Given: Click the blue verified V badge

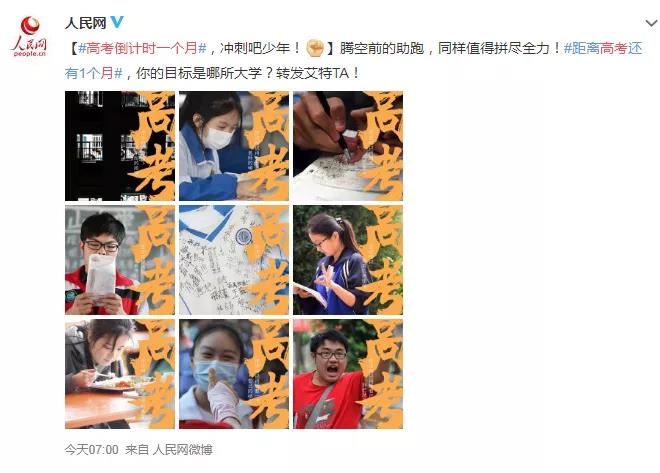Looking at the screenshot, I should 117,22.
